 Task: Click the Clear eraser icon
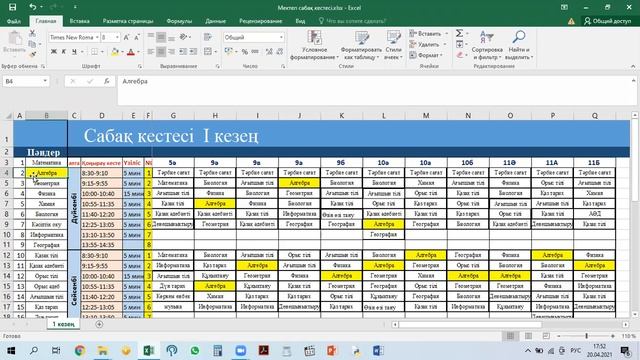(x=460, y=55)
